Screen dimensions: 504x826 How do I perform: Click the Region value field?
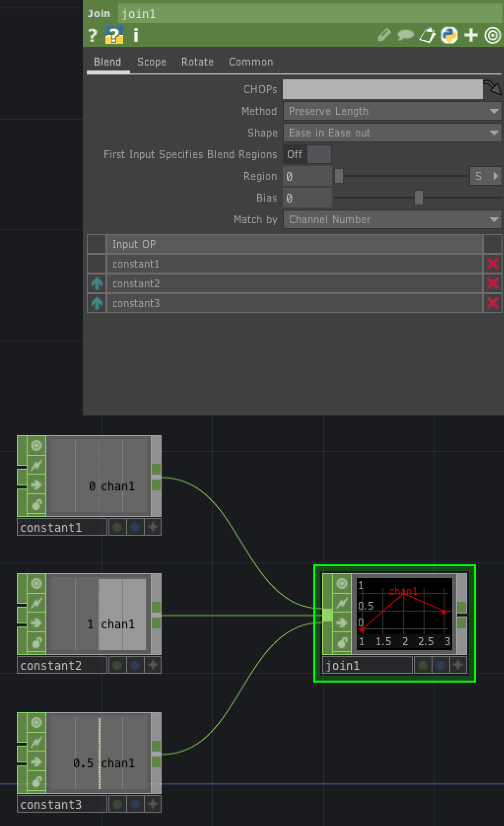tap(307, 176)
